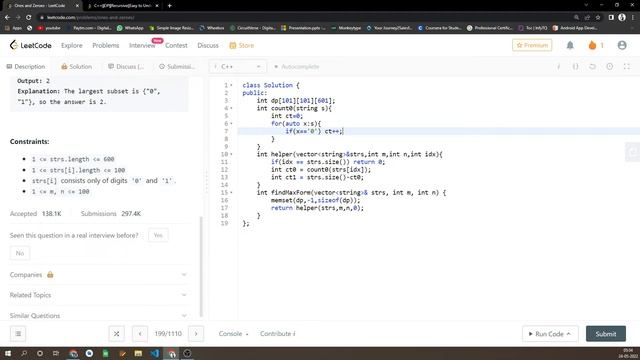Open the Contest menu item

(176, 45)
